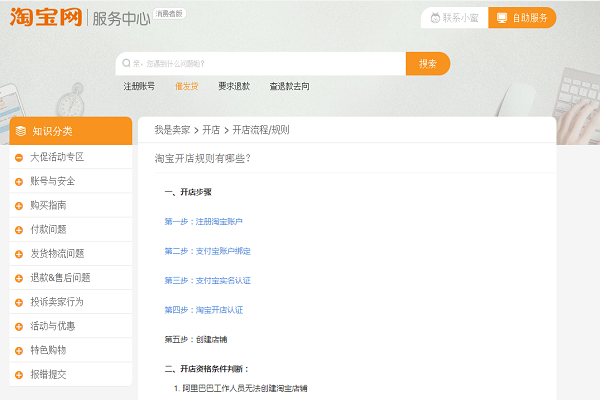
Task: Select the 注册账号 quick search link
Action: [139, 86]
